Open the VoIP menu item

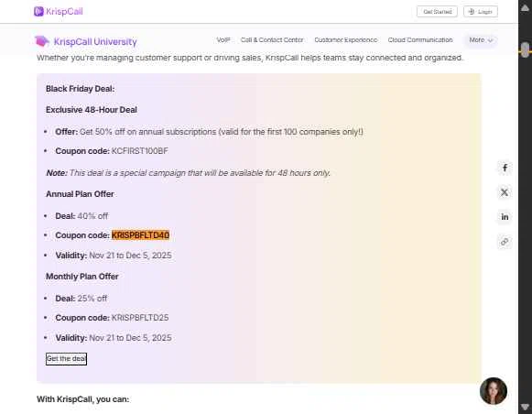[223, 40]
